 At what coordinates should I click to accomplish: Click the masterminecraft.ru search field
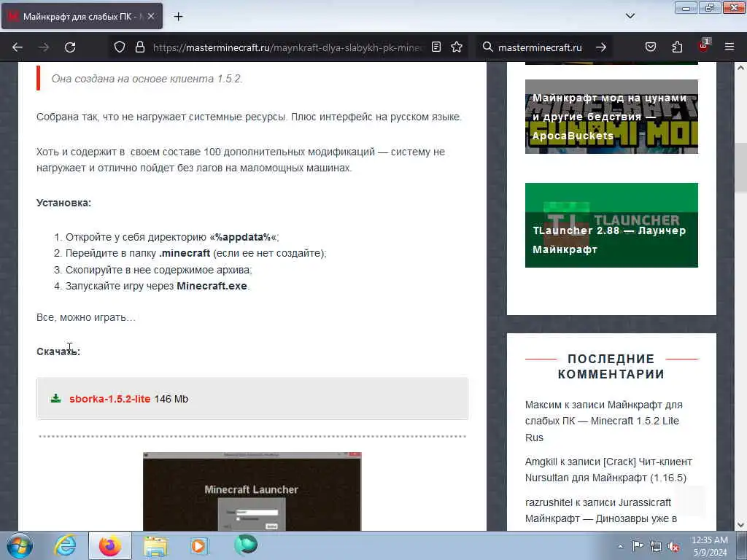pos(540,47)
